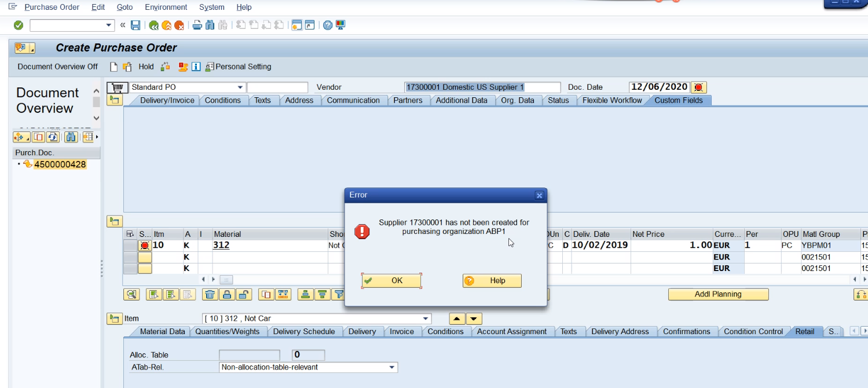Save the purchase order
The height and width of the screenshot is (388, 868).
click(x=136, y=25)
